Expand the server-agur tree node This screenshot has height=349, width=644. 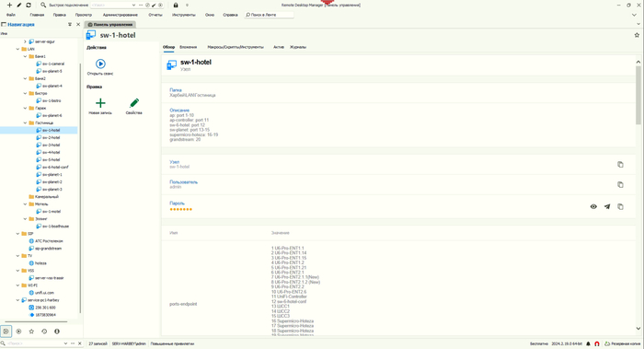[x=25, y=41]
